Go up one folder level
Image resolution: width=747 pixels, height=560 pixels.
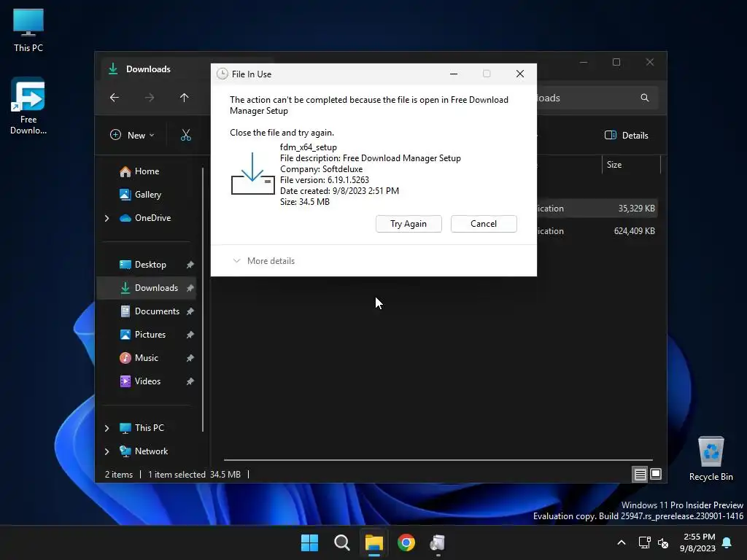coord(185,98)
